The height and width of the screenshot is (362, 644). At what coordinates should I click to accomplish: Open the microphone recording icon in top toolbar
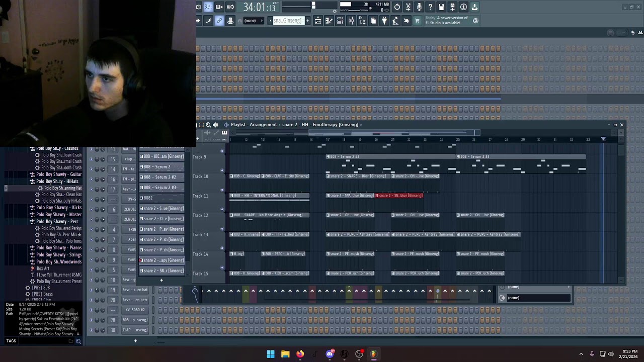click(419, 7)
